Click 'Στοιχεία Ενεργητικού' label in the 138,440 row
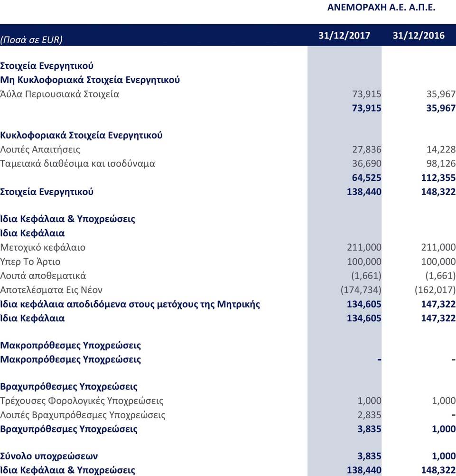The height and width of the screenshot is (476, 456). pos(47,192)
